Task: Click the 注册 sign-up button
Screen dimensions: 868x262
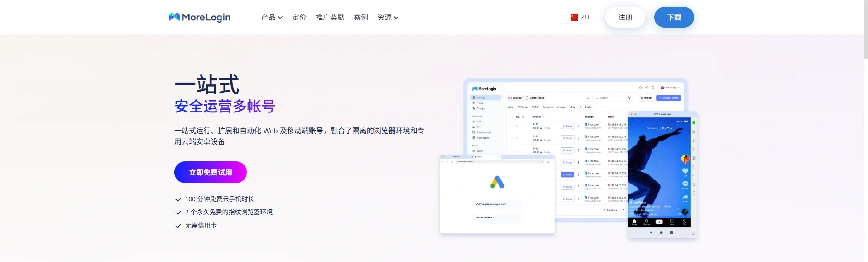Action: coord(625,17)
